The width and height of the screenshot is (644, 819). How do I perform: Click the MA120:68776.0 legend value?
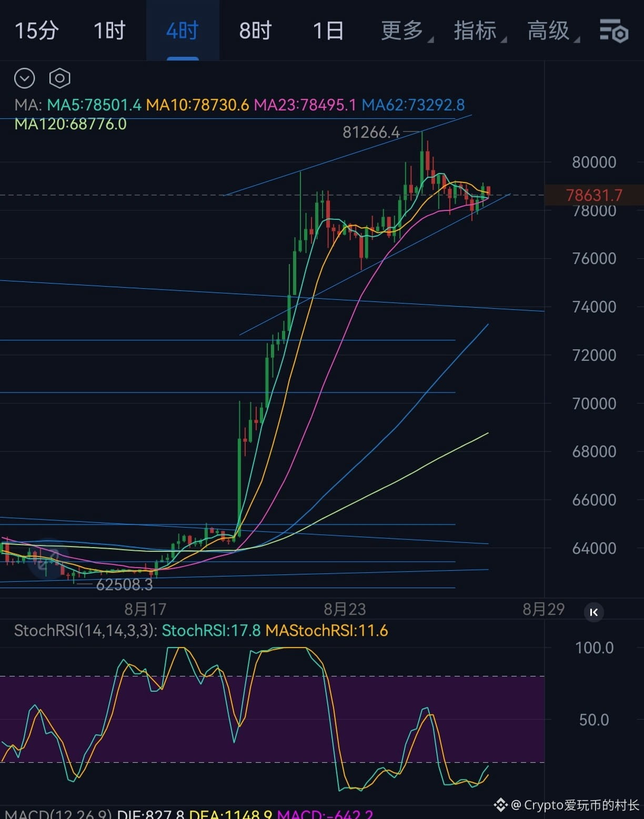[x=71, y=124]
